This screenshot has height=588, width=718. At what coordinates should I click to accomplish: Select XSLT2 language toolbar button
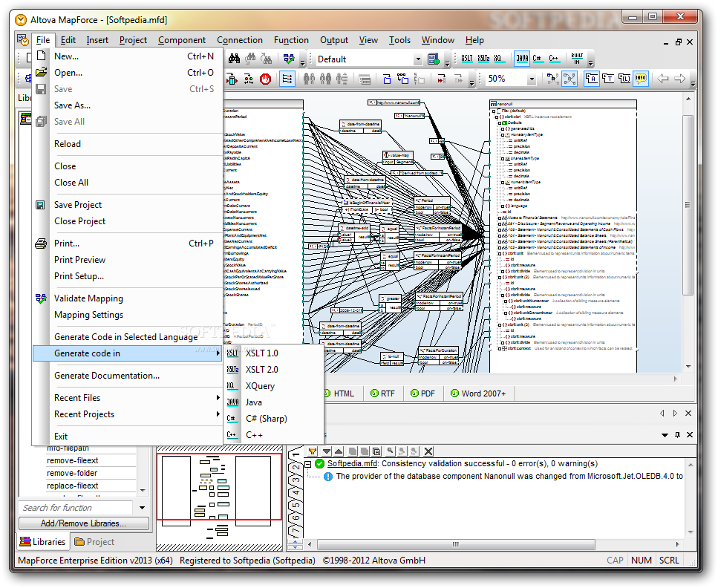[483, 59]
